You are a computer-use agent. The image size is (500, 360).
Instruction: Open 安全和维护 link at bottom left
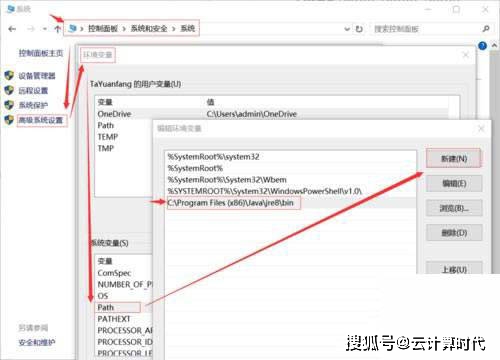(x=37, y=342)
